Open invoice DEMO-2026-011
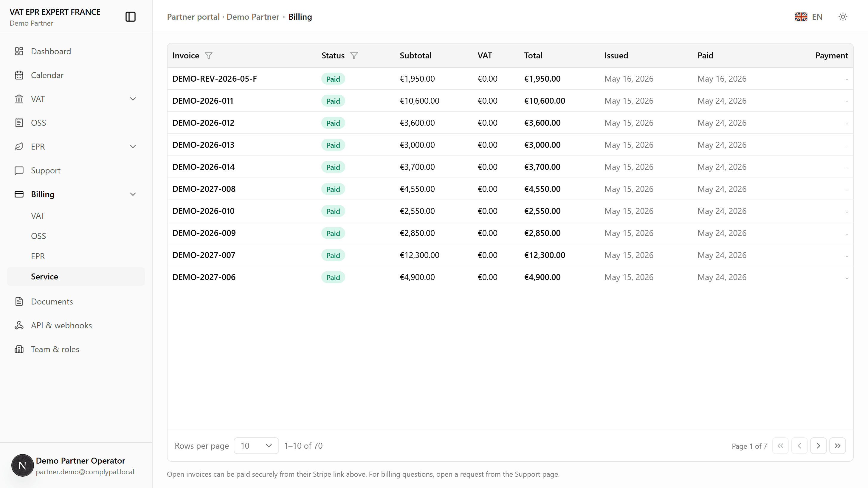Screen dimensions: 868x488 [202, 101]
